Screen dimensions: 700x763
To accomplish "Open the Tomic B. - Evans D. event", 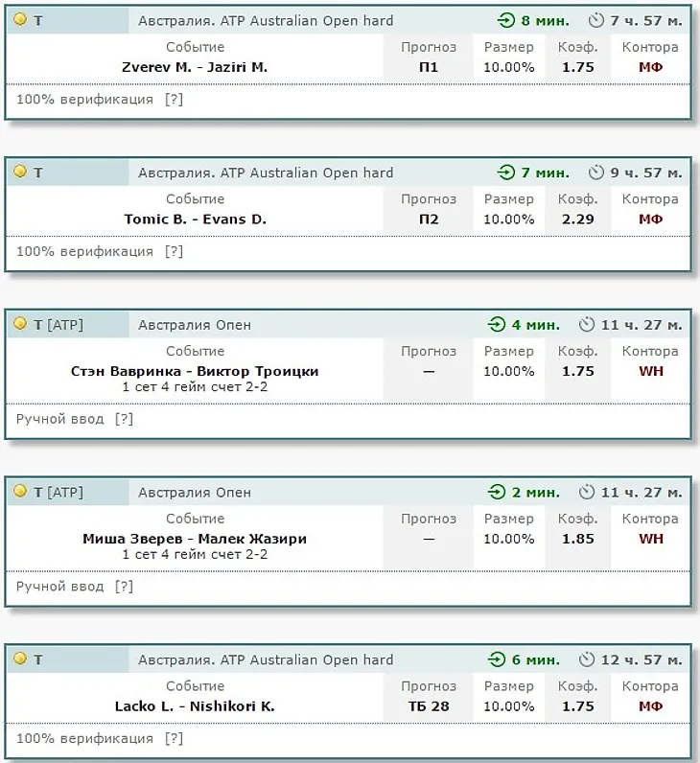I will tap(196, 219).
